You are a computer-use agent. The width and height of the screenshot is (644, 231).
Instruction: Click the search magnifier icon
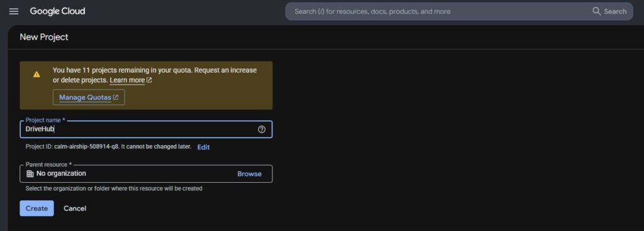596,11
